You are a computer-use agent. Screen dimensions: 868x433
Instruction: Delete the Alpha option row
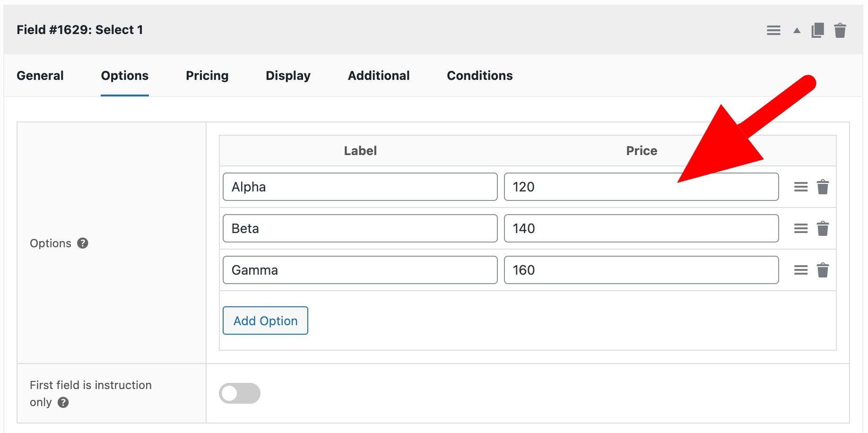click(x=823, y=187)
